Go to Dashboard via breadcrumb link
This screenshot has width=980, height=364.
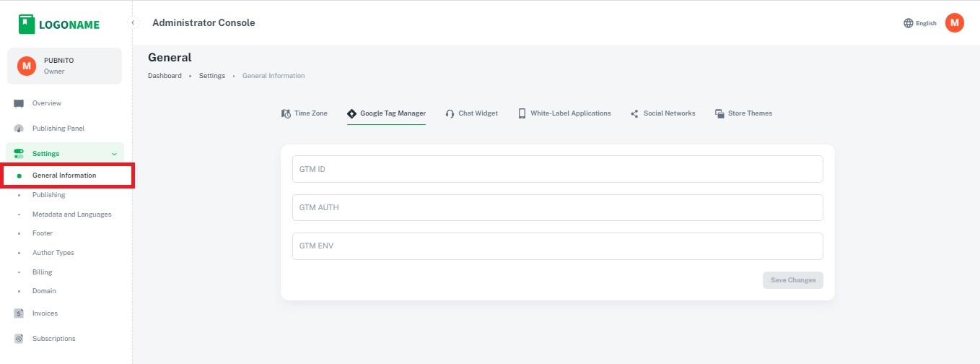pyautogui.click(x=165, y=76)
